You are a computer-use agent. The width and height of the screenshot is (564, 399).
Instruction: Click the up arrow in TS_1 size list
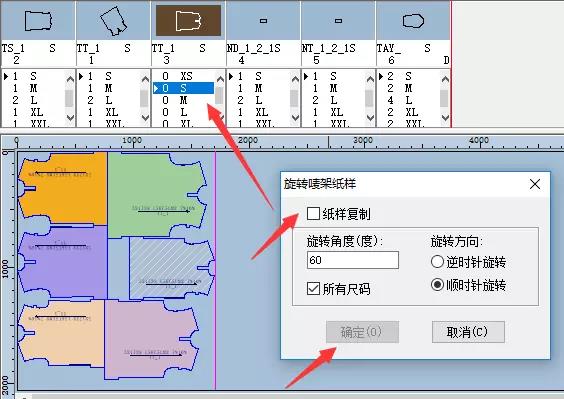tap(70, 79)
